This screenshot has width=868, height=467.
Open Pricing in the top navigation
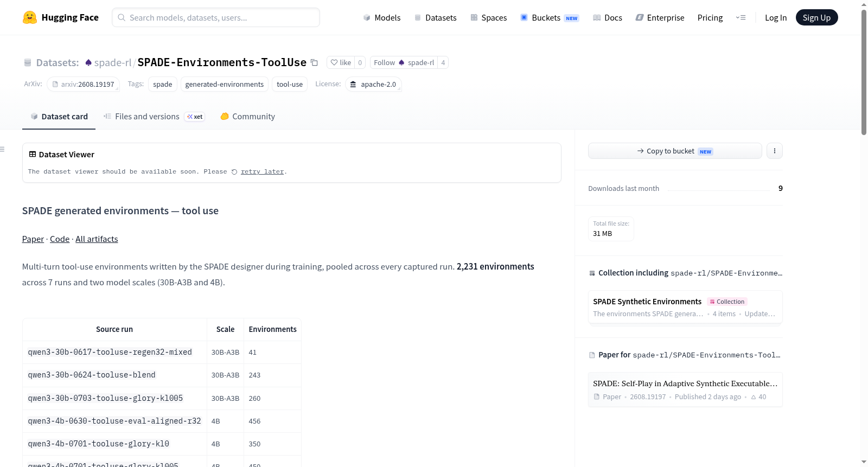coord(710,17)
